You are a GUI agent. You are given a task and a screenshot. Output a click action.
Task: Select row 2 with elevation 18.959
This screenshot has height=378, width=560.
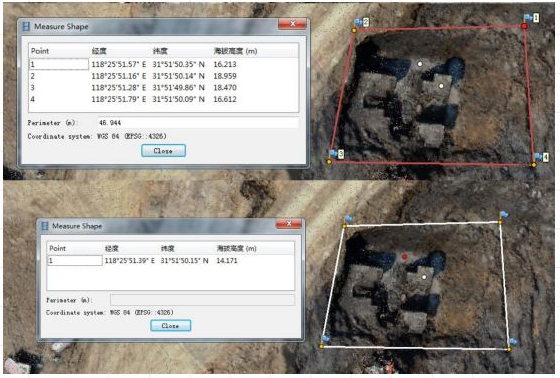(x=164, y=76)
